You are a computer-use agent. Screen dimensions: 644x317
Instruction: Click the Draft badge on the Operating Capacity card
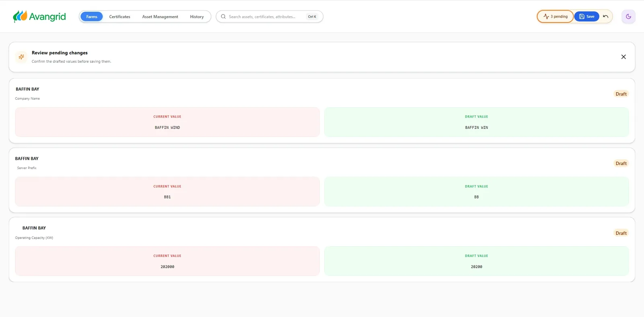pos(621,233)
